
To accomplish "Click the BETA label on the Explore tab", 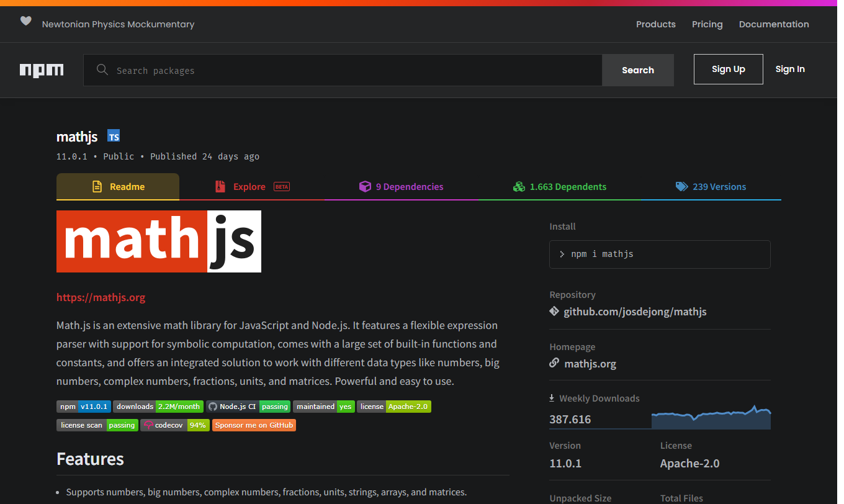I will point(282,187).
